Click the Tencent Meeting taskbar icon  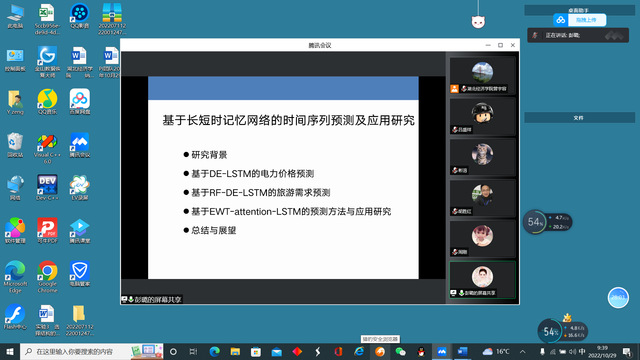click(x=442, y=351)
